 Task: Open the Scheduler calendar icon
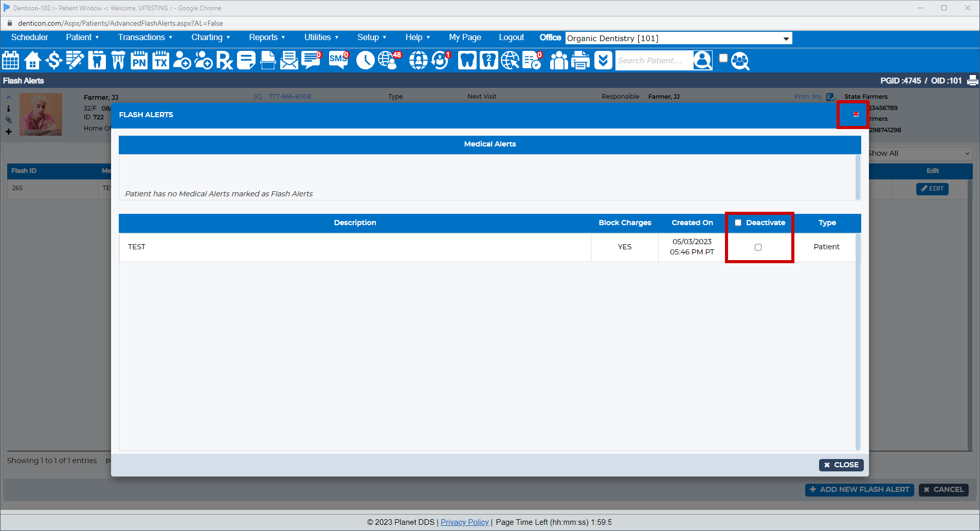click(x=10, y=60)
